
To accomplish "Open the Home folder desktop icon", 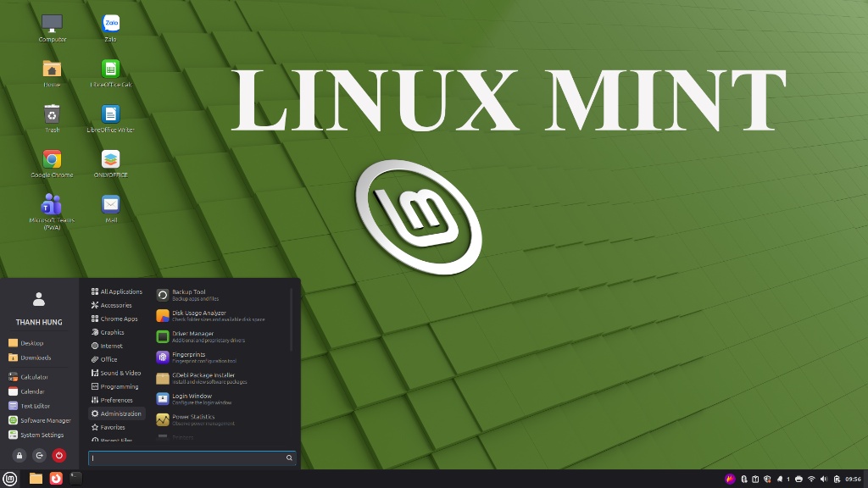I will (52, 73).
